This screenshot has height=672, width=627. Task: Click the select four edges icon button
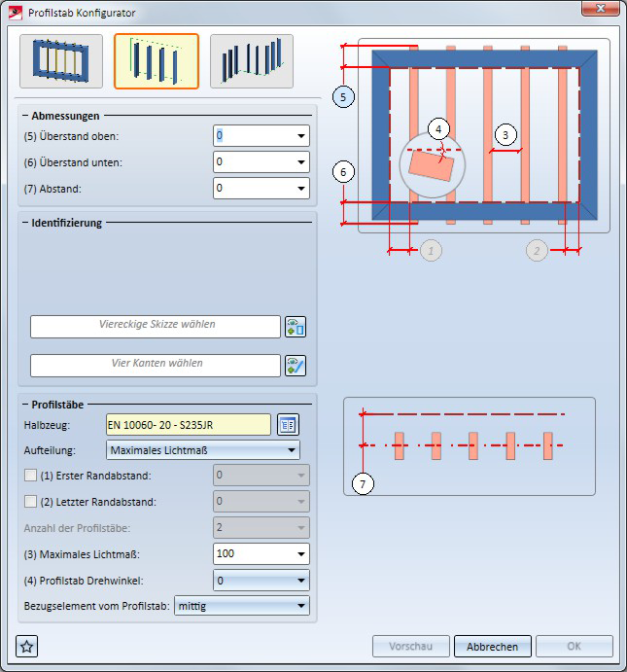click(x=296, y=366)
